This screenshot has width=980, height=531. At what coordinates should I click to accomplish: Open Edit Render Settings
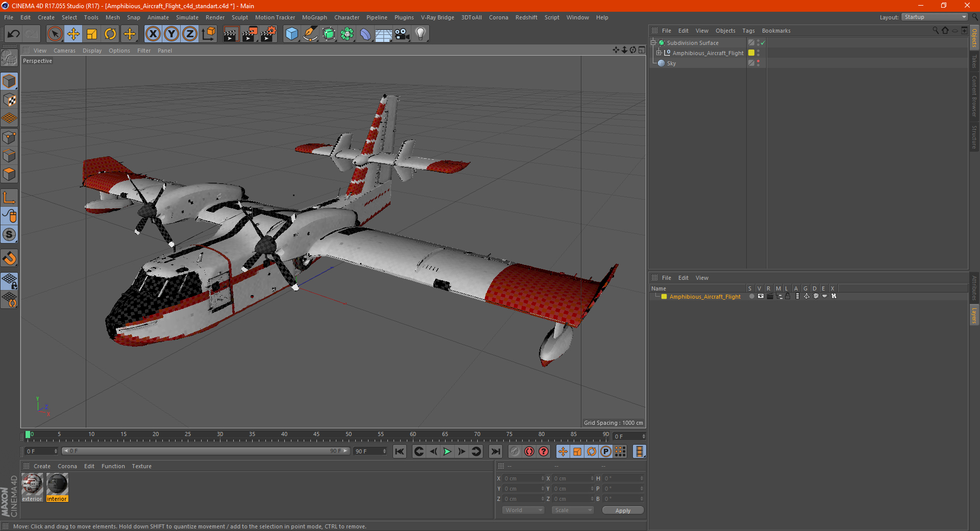pyautogui.click(x=268, y=34)
